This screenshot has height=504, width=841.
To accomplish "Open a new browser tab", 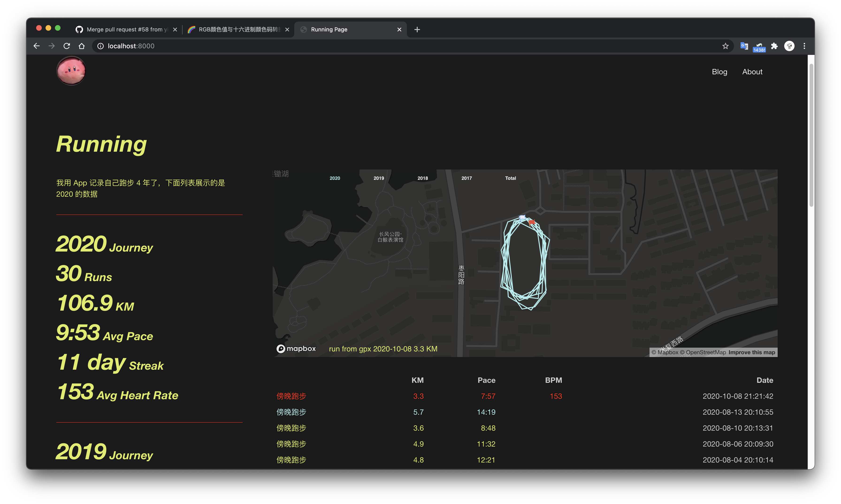I will [x=417, y=30].
